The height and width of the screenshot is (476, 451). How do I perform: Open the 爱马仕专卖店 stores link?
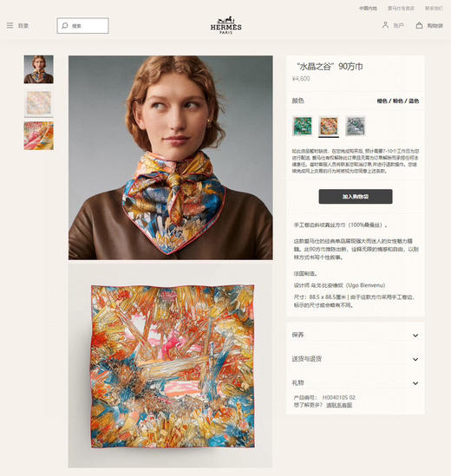click(401, 9)
